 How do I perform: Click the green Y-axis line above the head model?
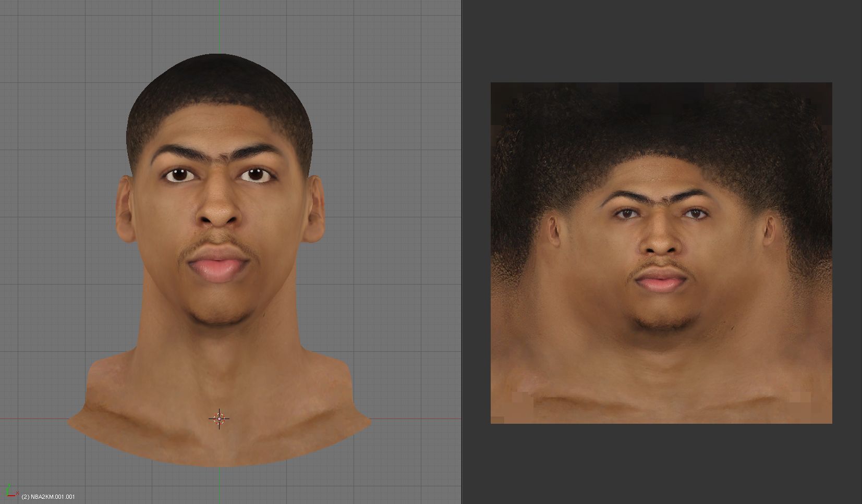220,26
